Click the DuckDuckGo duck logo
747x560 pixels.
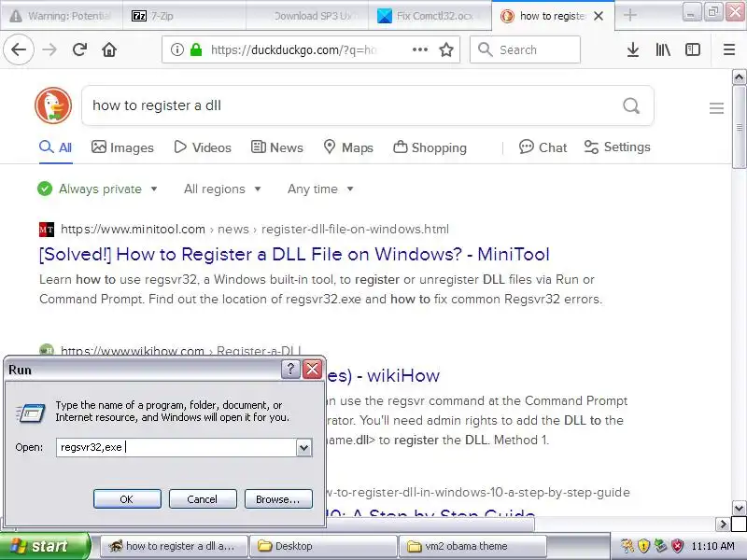53,105
